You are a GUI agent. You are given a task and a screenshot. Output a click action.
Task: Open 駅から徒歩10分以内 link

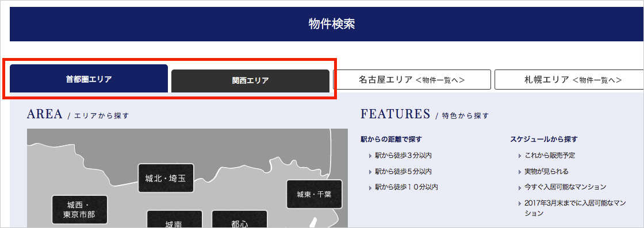[x=407, y=187]
